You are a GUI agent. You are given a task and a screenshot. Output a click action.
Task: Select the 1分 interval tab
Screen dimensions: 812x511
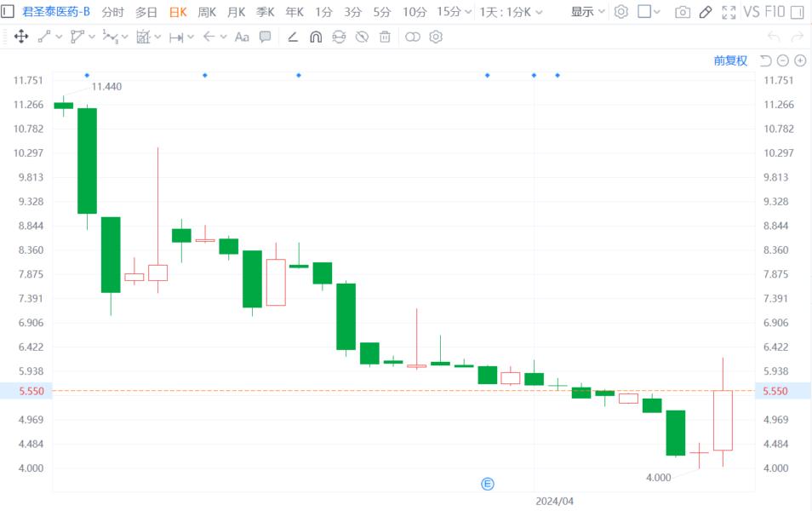click(x=323, y=11)
